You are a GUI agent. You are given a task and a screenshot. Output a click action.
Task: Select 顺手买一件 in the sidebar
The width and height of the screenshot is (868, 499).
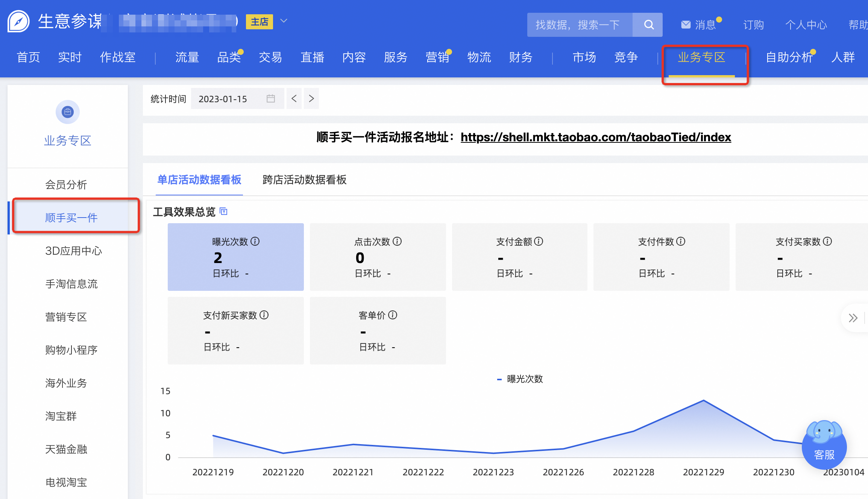click(x=71, y=218)
